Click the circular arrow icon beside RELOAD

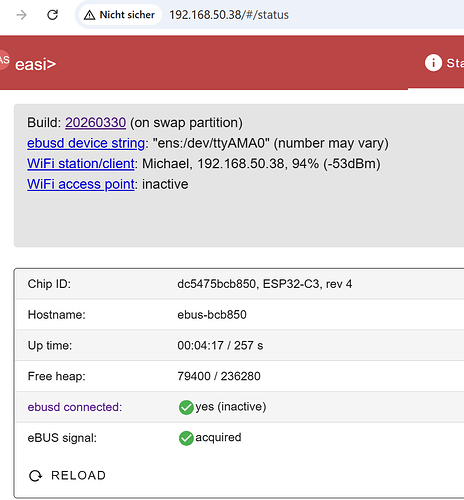click(x=36, y=476)
